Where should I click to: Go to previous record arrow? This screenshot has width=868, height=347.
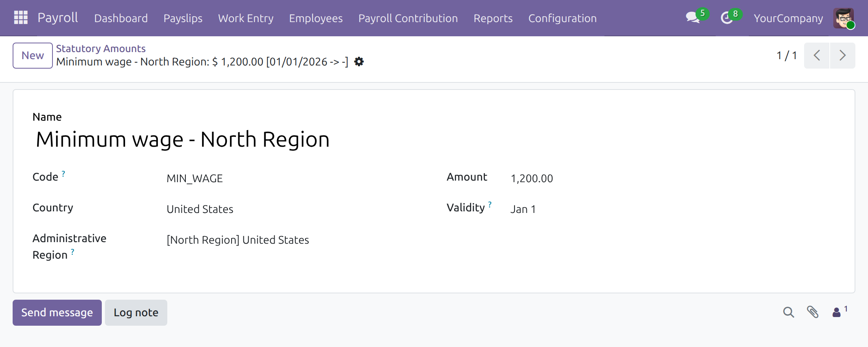point(817,55)
